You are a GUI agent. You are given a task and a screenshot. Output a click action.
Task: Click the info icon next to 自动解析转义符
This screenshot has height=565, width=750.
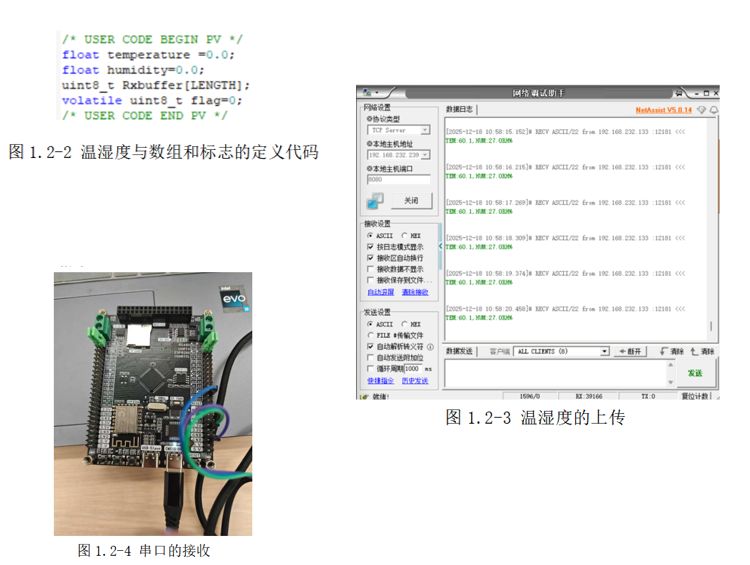coord(433,346)
